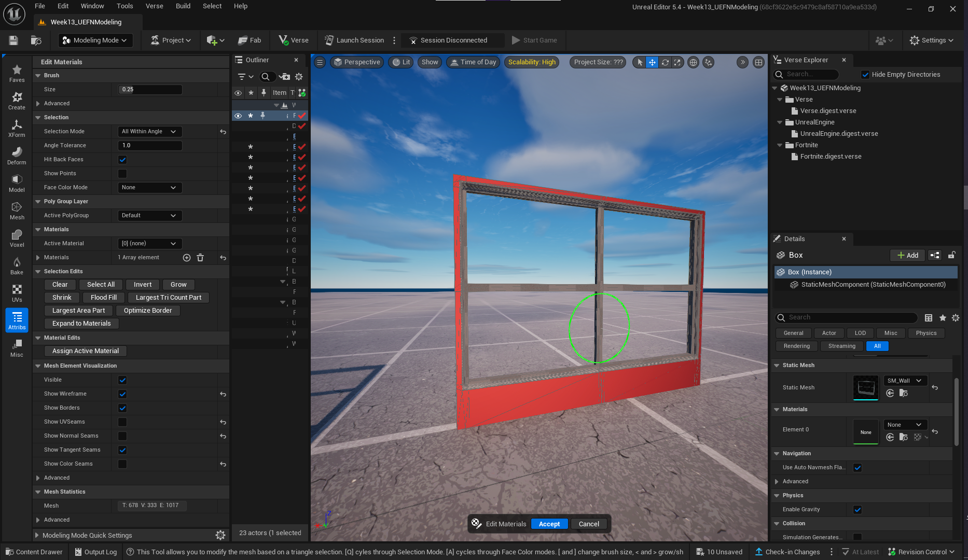968x560 pixels.
Task: Open the Active PolyGroup dropdown
Action: 149,216
